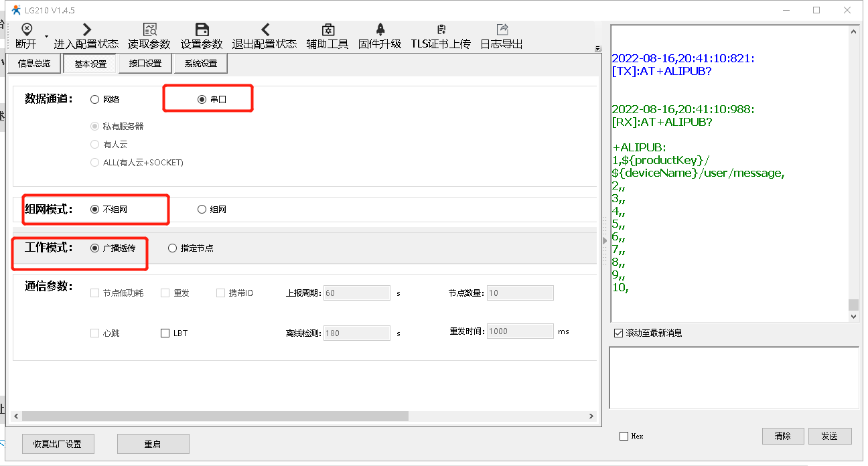Viewport: 868px width, 466px height.
Task: Open dropdown arrow next to 断开
Action: click(x=46, y=35)
